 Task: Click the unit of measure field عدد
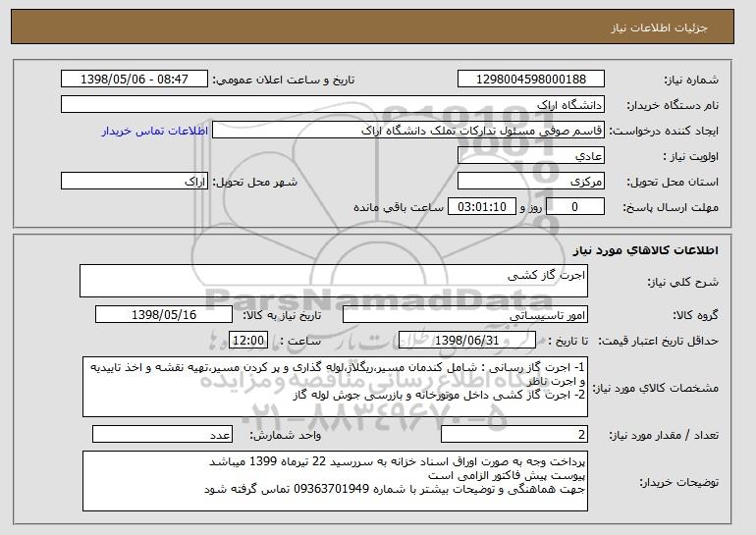[162, 434]
